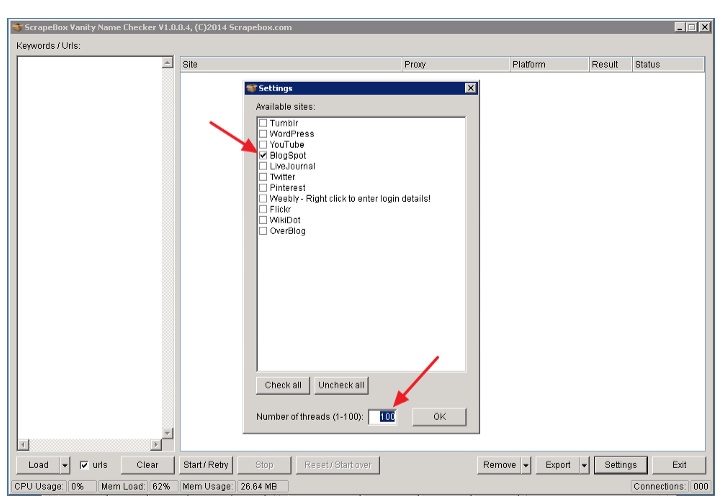Click the Check all button
The width and height of the screenshot is (720, 504).
click(x=283, y=385)
